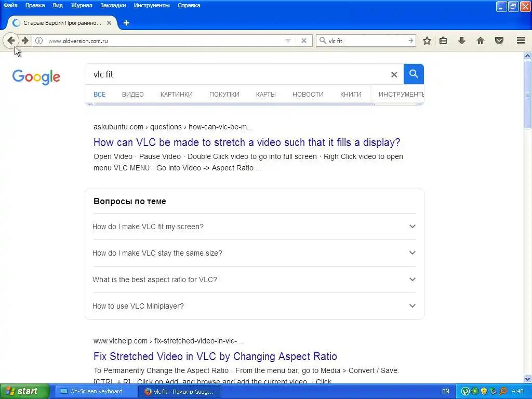
Task: Click the www.vlchelp.com breadcrumb URL
Action: (x=168, y=341)
